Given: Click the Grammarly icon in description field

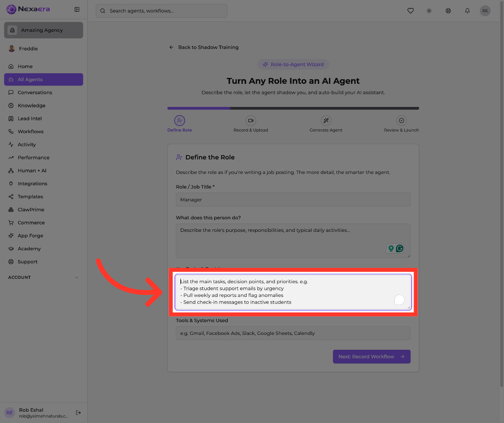Looking at the screenshot, I should coord(400,248).
